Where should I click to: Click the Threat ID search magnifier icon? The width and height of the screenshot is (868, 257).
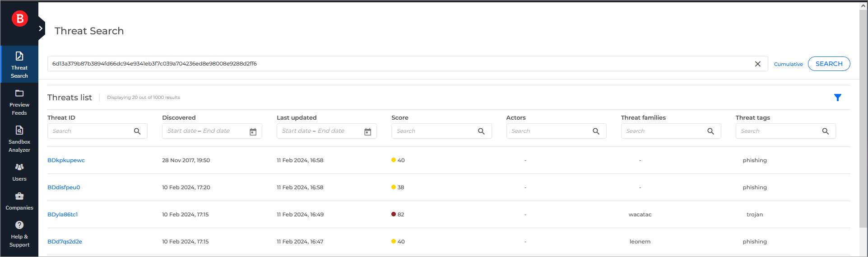click(137, 131)
